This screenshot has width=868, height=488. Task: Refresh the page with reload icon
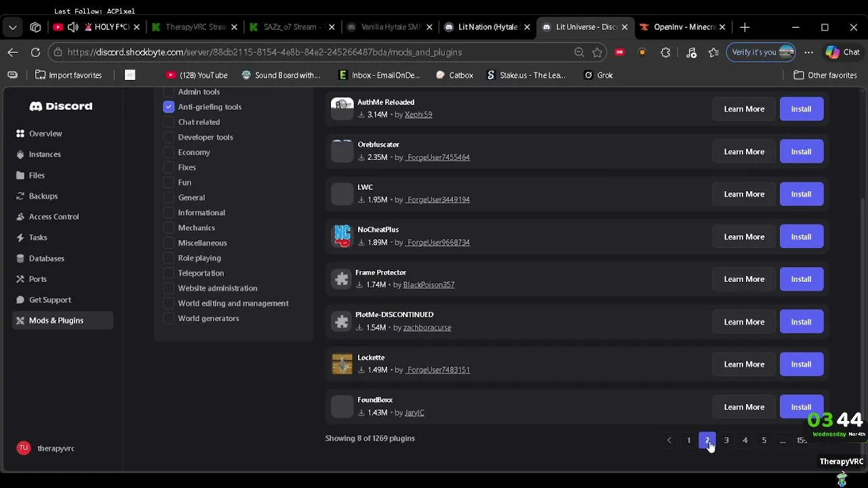pos(35,52)
